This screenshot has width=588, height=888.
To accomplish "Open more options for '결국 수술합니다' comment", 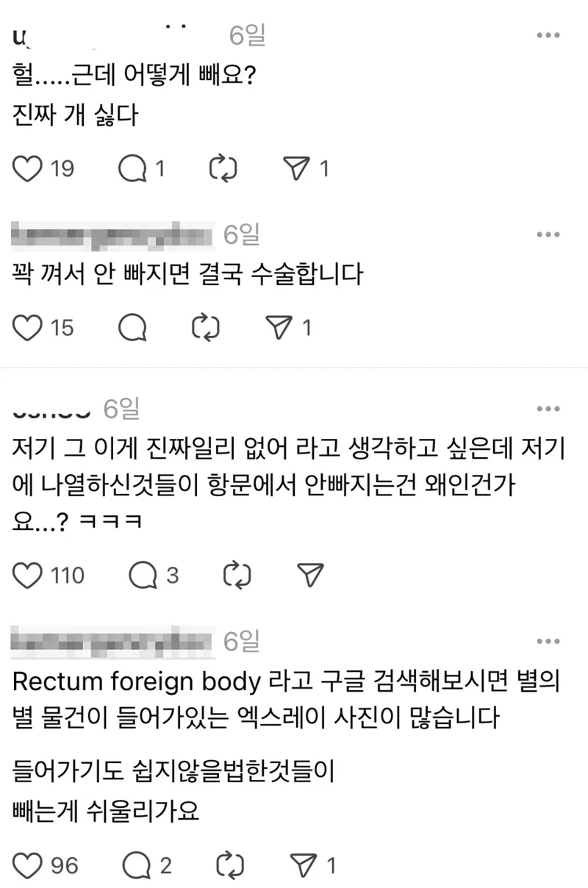I will coord(549,234).
